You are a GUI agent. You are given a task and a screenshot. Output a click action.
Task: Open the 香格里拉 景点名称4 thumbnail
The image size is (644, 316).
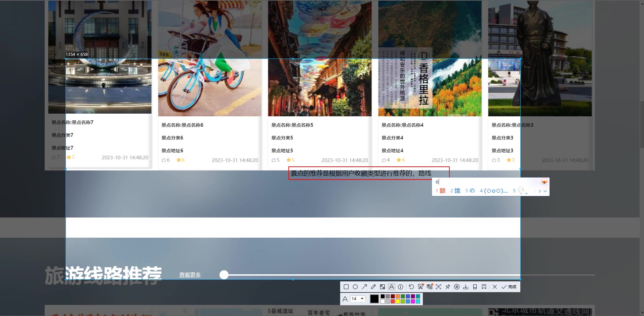pyautogui.click(x=430, y=58)
